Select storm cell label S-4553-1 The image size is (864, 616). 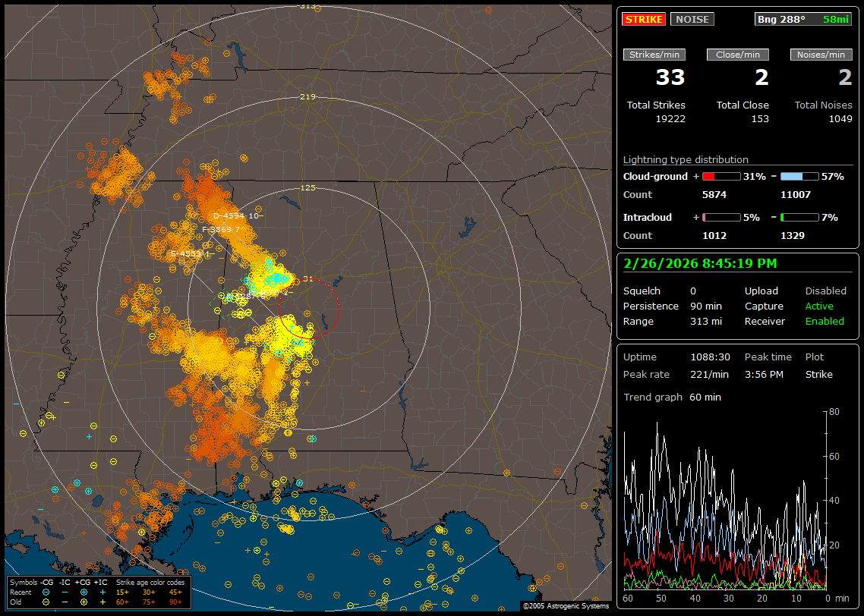(190, 254)
